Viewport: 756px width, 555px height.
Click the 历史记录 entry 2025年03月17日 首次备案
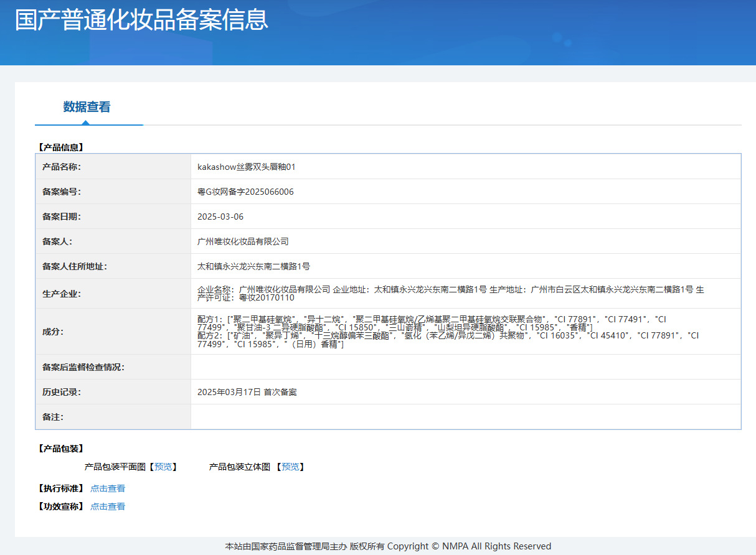[x=247, y=392]
